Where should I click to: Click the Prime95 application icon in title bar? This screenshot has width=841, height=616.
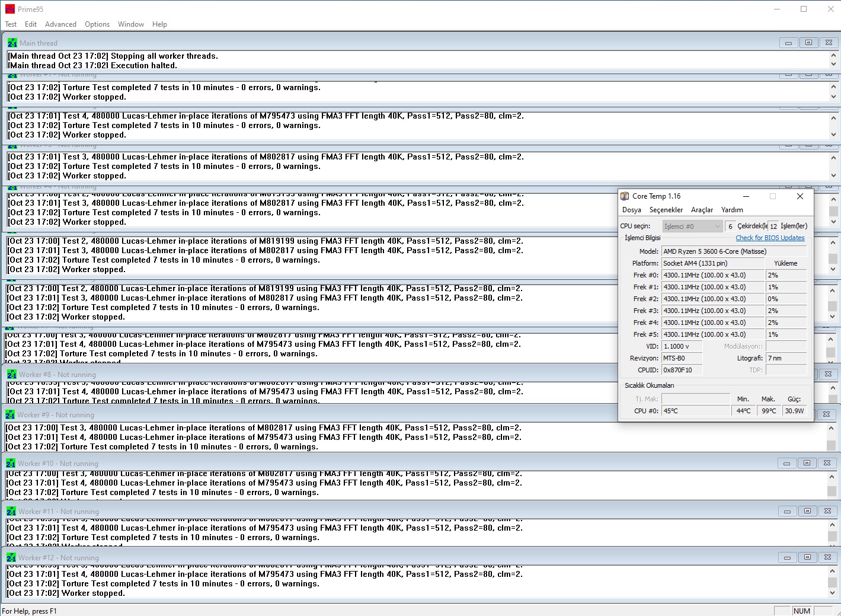(x=10, y=9)
